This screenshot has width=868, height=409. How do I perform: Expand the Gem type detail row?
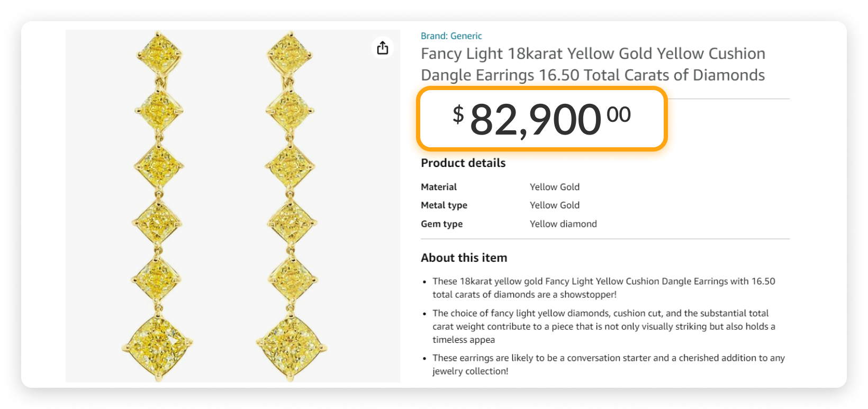(442, 224)
